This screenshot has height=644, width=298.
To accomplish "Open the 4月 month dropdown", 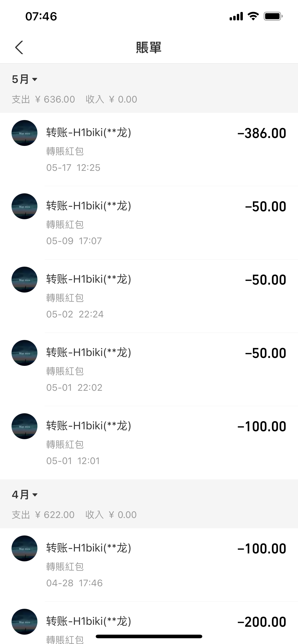I will pos(24,494).
